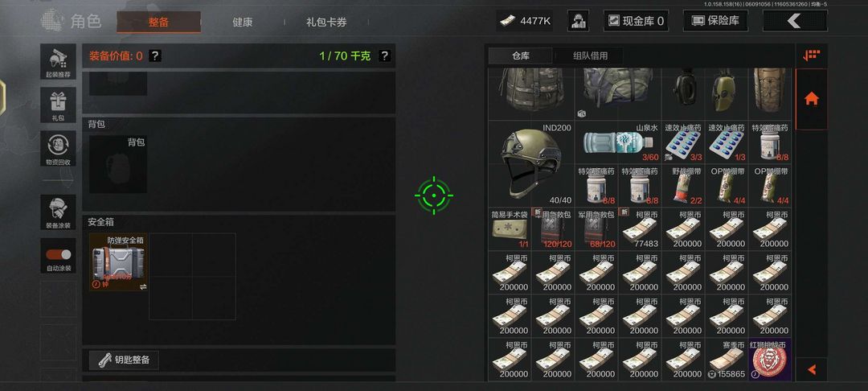868x391 pixels.
Task: Open the 装备涂装 equipment skin icon
Action: (58, 212)
